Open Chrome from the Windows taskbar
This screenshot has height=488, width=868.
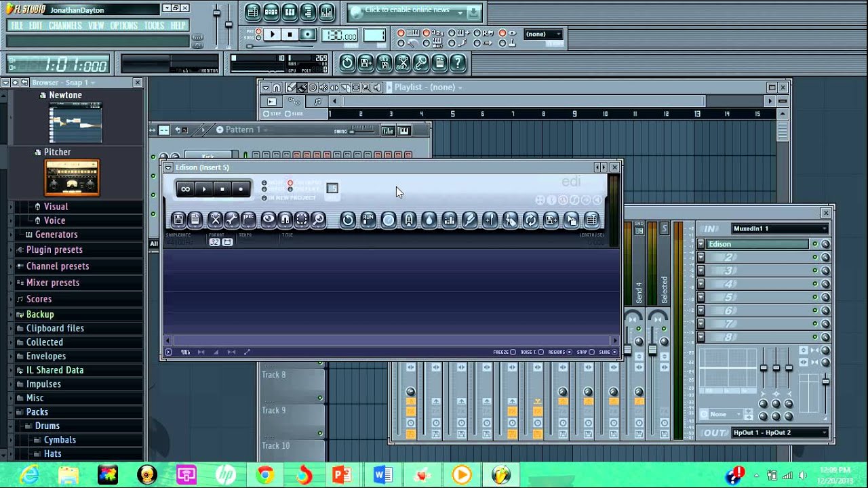pos(264,474)
